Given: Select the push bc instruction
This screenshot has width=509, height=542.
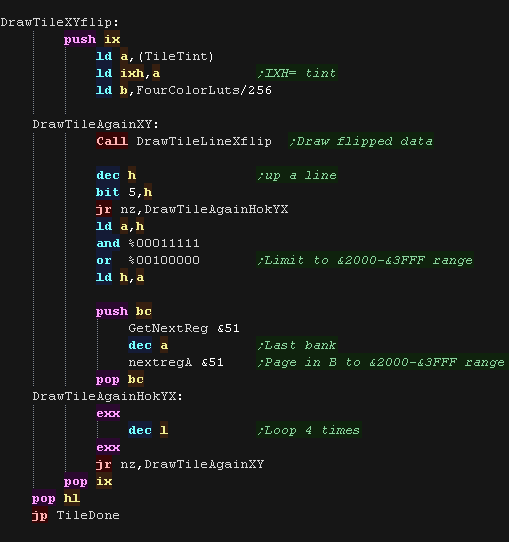Looking at the screenshot, I should coord(124,311).
